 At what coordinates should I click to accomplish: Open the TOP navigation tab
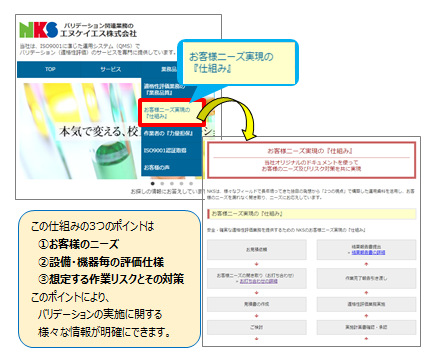(50, 69)
